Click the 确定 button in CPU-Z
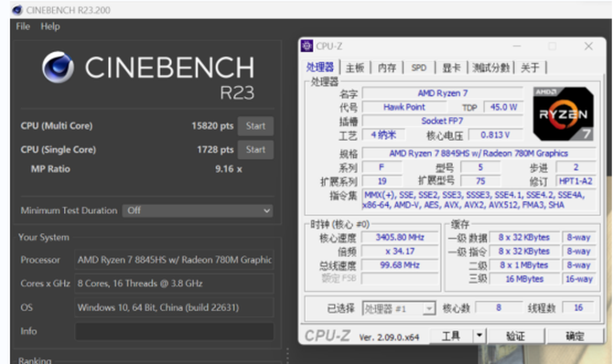The image size is (613, 364). click(575, 336)
